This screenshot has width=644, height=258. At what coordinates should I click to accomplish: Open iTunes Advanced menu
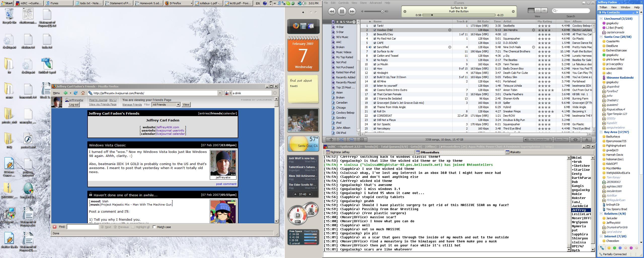pyautogui.click(x=376, y=3)
